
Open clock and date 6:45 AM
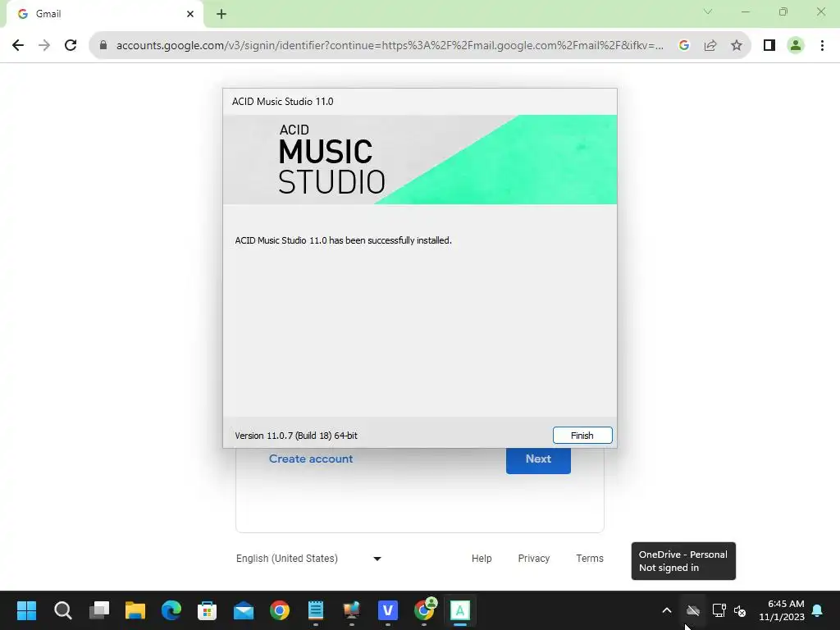coord(782,610)
